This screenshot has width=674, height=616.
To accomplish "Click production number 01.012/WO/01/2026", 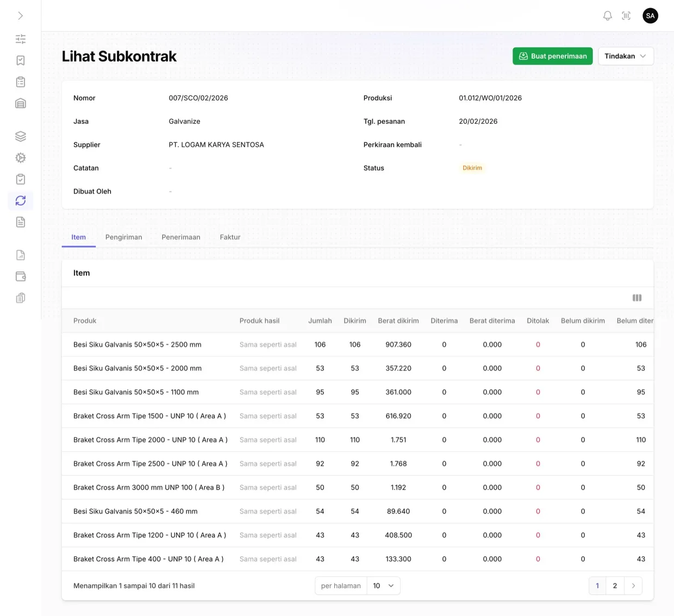I will [x=490, y=98].
